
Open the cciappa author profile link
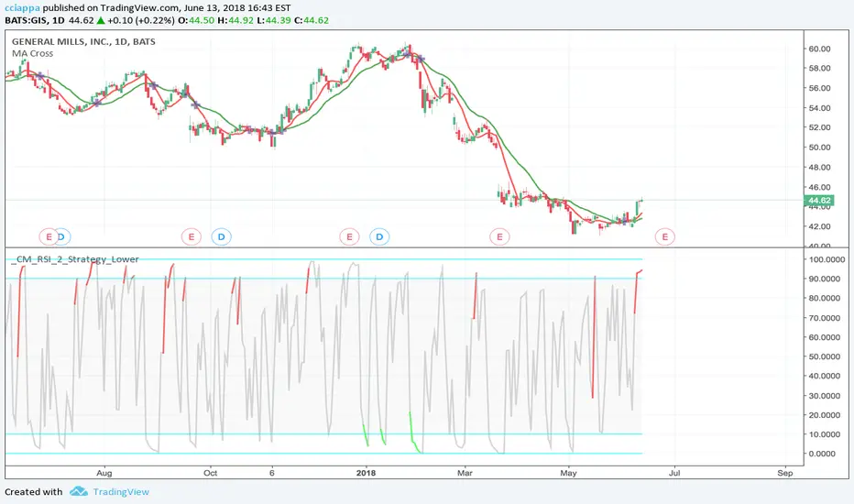pyautogui.click(x=22, y=8)
